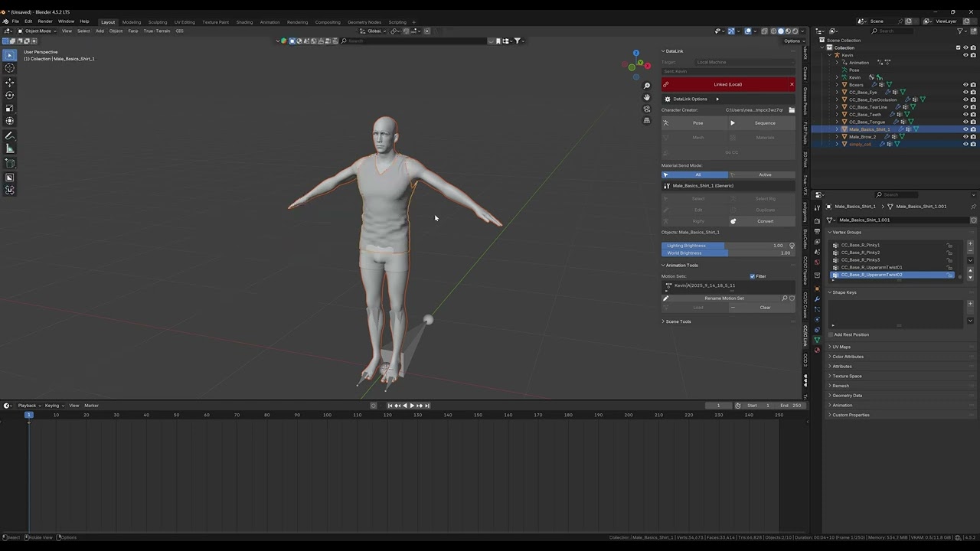This screenshot has height=551, width=980.
Task: Hide the Boxers object in the outliner
Action: click(x=965, y=85)
